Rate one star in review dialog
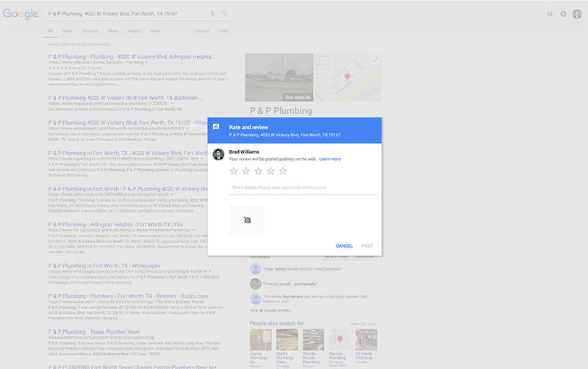588x369 pixels. point(234,171)
